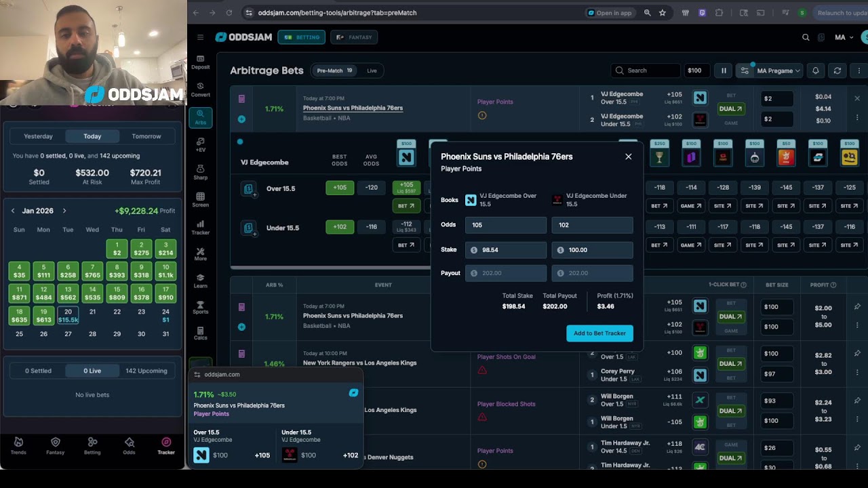The width and height of the screenshot is (868, 488).
Task: Open the notifications bell
Action: tap(815, 70)
